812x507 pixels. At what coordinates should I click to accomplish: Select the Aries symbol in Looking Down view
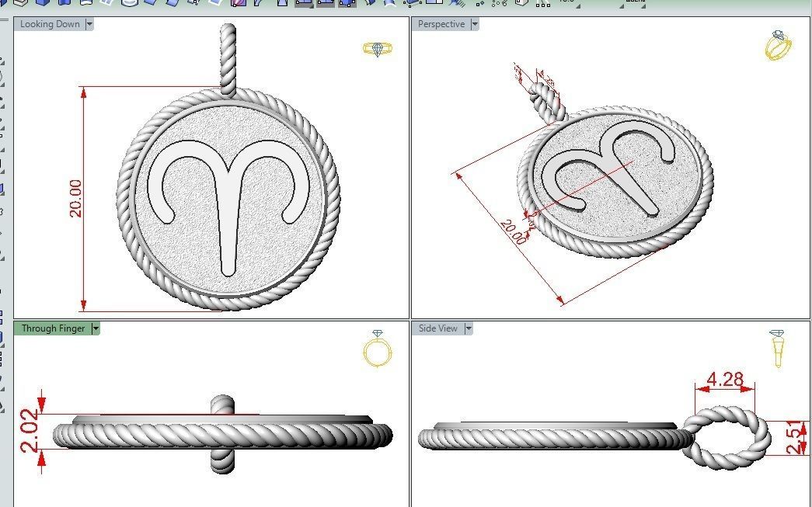pos(228,207)
